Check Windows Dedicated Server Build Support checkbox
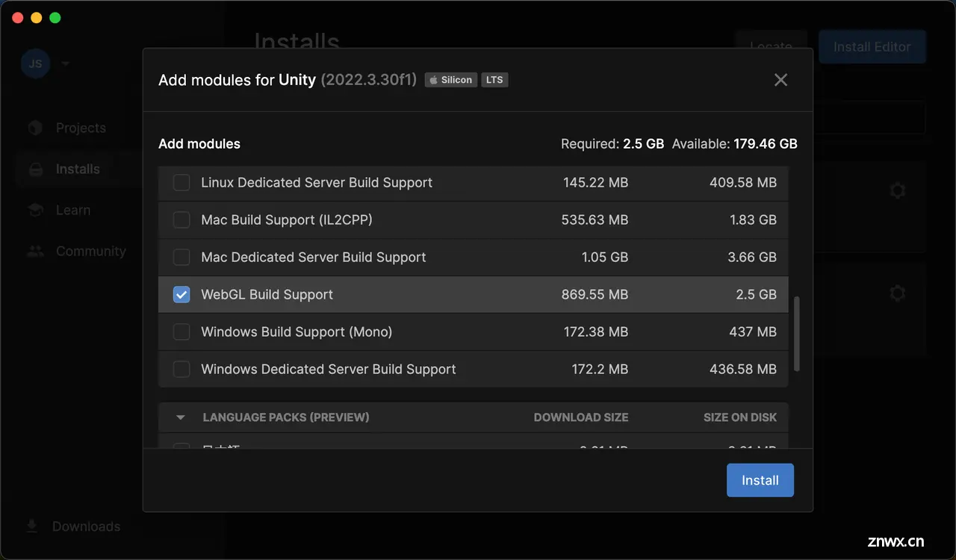This screenshot has height=560, width=956. click(181, 369)
